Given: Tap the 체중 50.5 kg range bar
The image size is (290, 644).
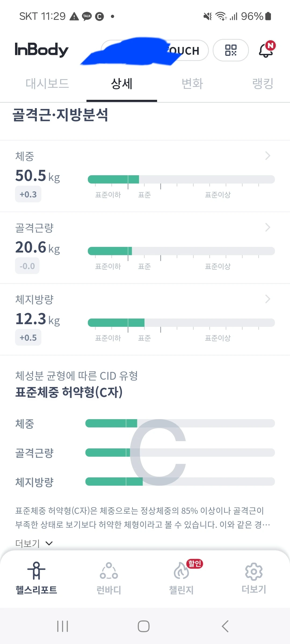Looking at the screenshot, I should pos(181,179).
